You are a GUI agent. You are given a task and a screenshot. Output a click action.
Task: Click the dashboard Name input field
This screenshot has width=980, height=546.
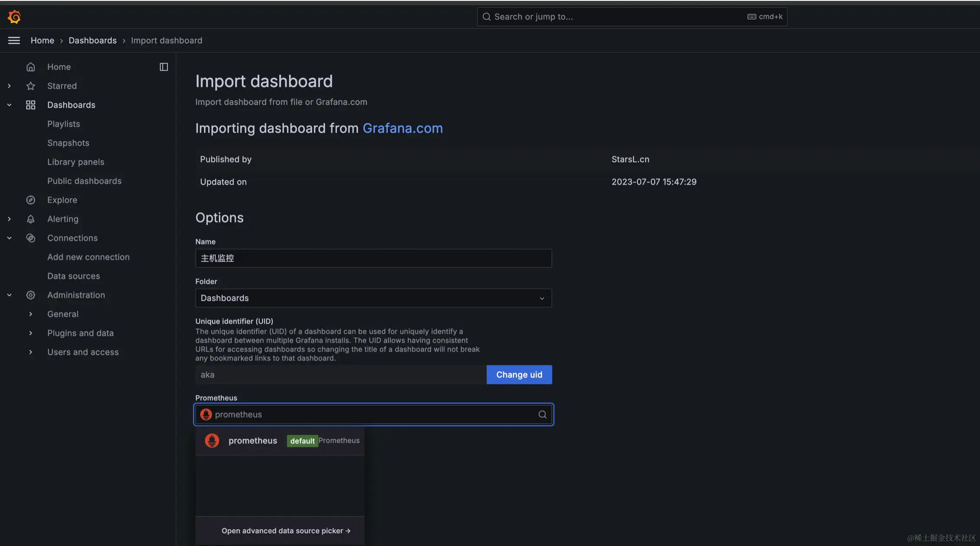373,258
